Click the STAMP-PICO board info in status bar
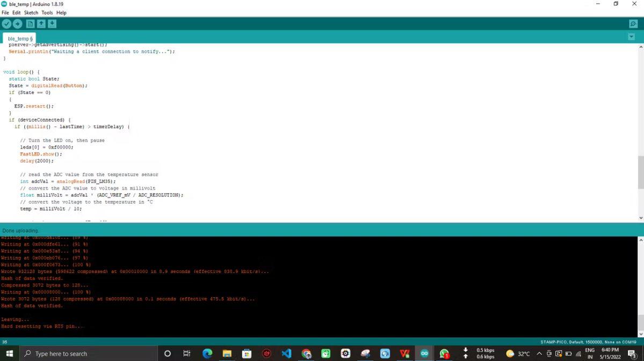The height and width of the screenshot is (361, 644). (588, 342)
